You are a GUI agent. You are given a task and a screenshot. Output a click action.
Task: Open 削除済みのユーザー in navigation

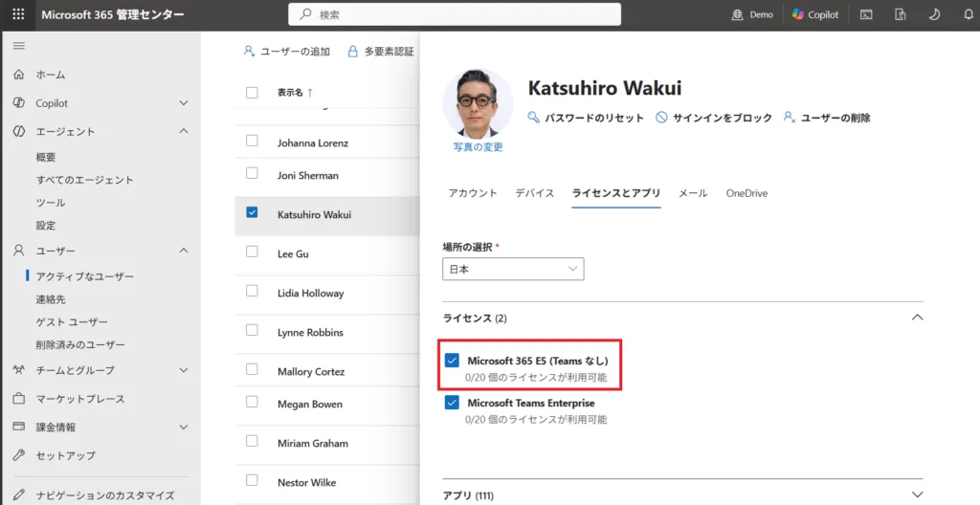point(80,344)
